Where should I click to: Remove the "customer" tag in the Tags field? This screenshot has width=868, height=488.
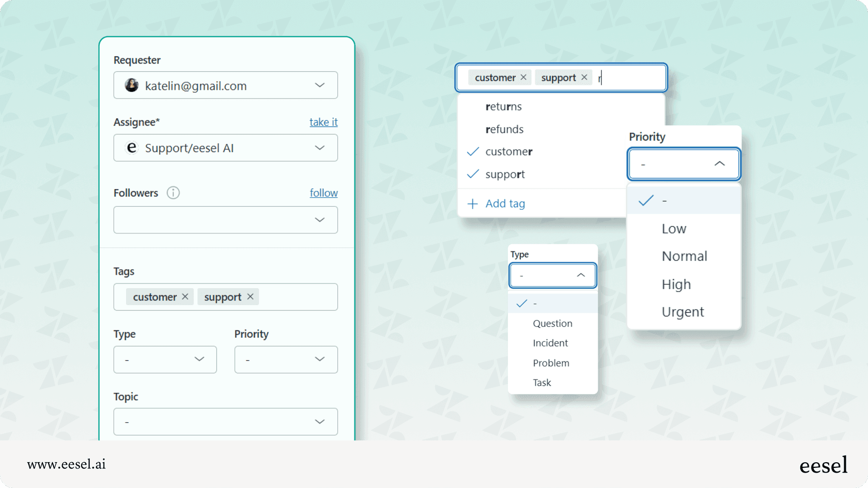(185, 297)
